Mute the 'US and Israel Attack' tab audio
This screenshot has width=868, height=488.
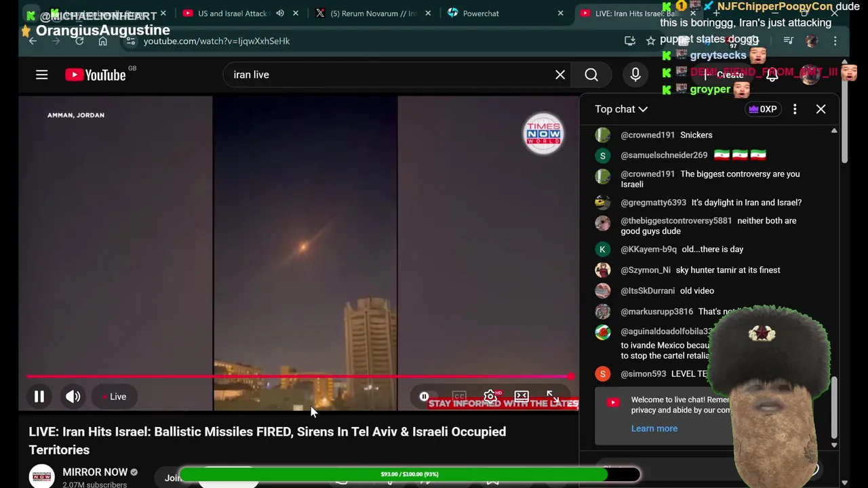click(280, 14)
